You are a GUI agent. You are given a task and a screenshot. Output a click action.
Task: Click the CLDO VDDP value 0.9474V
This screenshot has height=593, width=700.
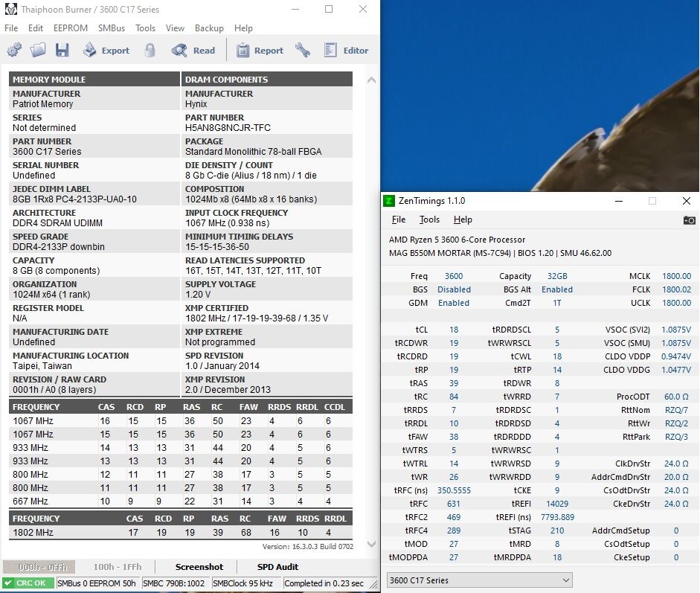(x=676, y=356)
